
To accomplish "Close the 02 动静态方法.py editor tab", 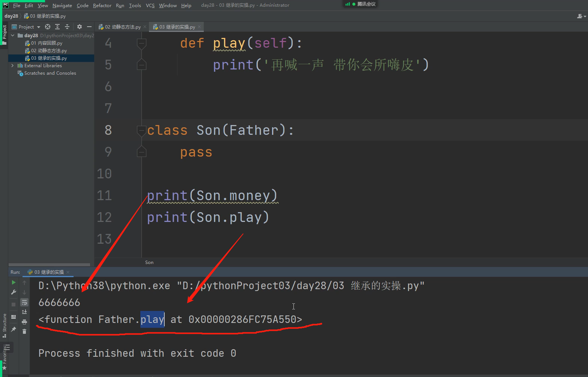I will (145, 27).
